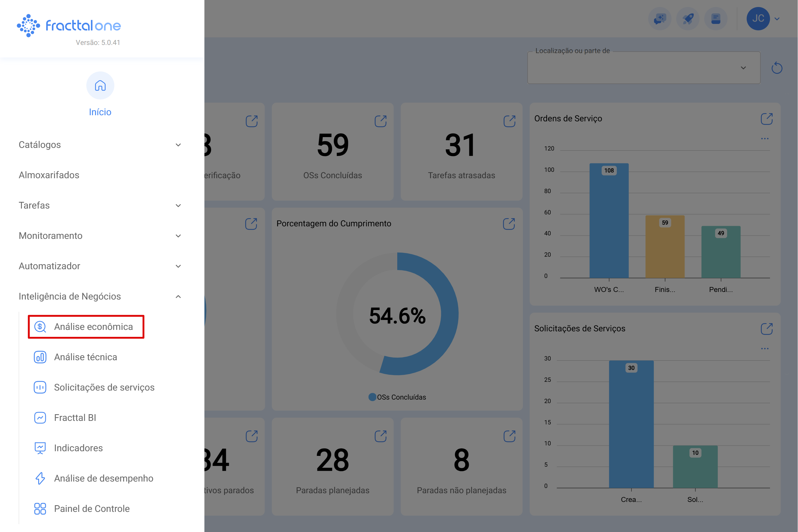Click the 108 WO's C... blue bar
The image size is (798, 532).
point(609,220)
